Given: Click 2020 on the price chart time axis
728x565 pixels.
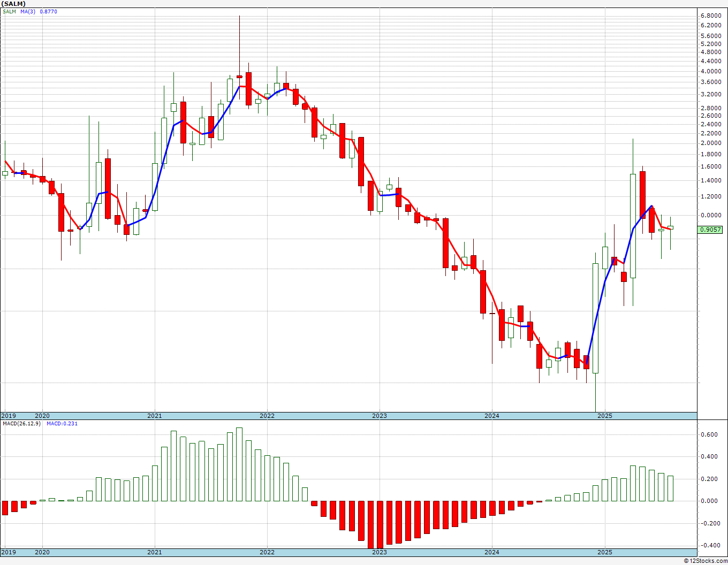Looking at the screenshot, I should click(42, 416).
